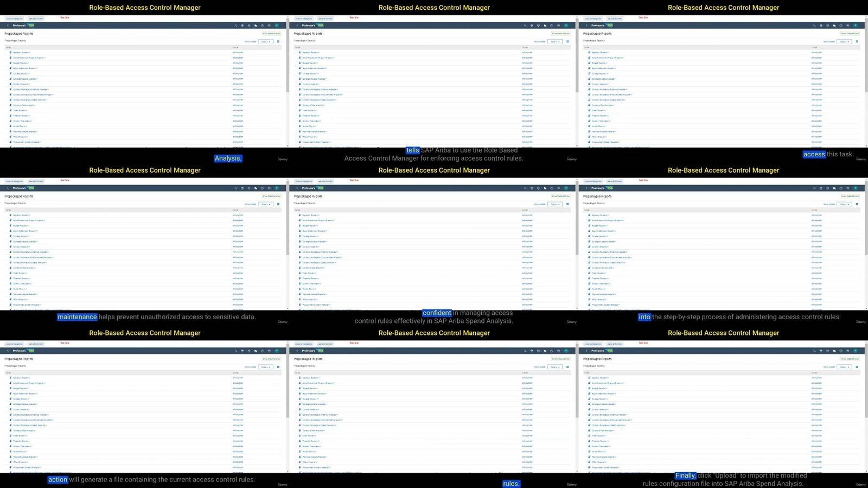Click search icon in the 'Analysis.' caption frame
The height and width of the screenshot is (488, 868).
[235, 26]
